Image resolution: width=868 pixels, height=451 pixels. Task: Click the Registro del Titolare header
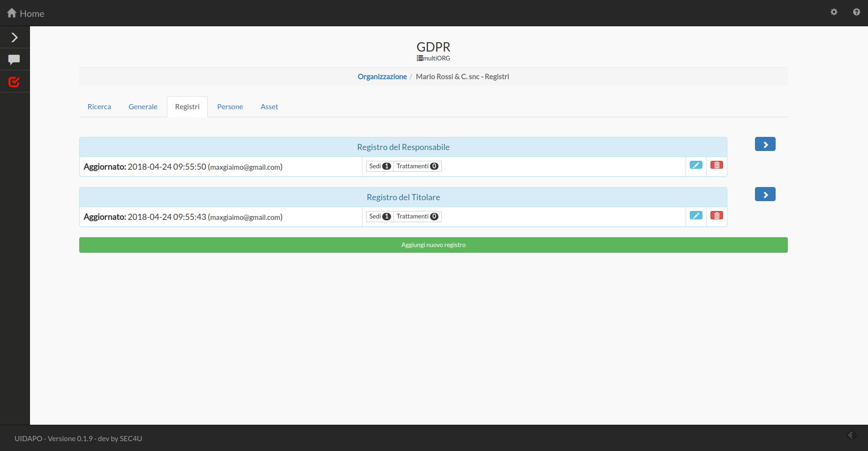point(403,197)
